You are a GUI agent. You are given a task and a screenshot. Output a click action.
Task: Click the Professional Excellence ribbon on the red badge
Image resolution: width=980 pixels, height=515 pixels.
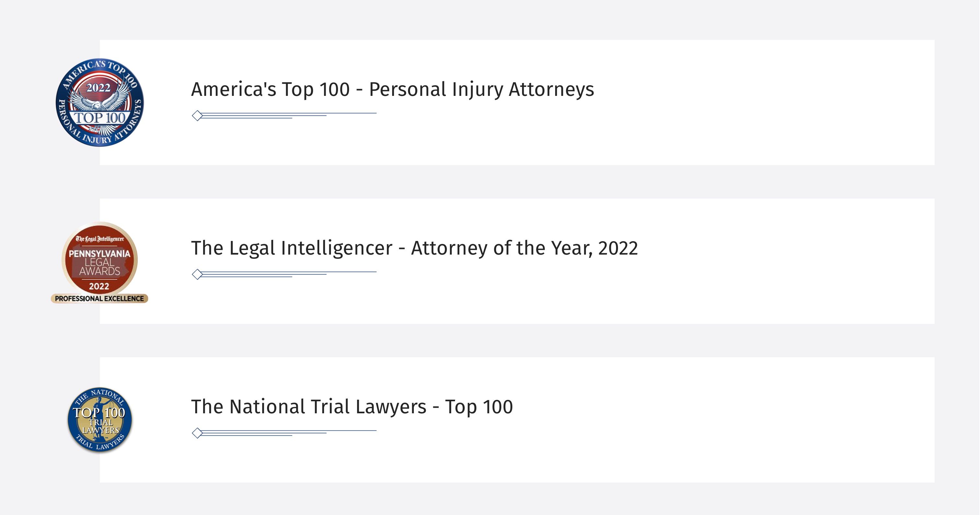(x=99, y=299)
